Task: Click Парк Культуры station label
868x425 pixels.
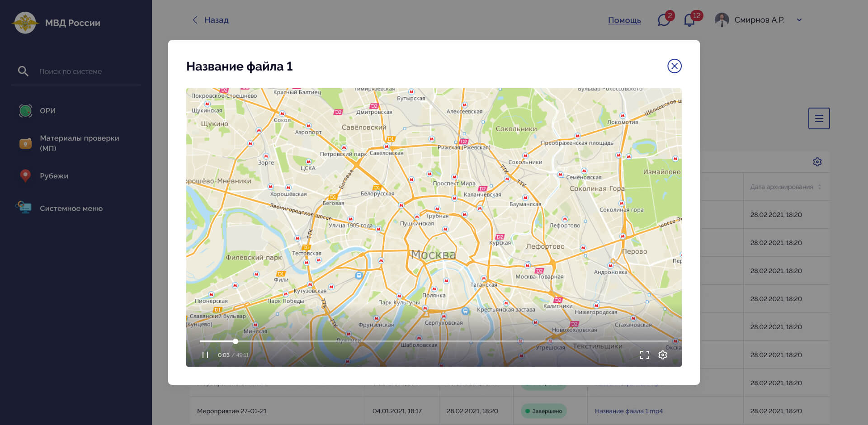Action: pos(399,302)
